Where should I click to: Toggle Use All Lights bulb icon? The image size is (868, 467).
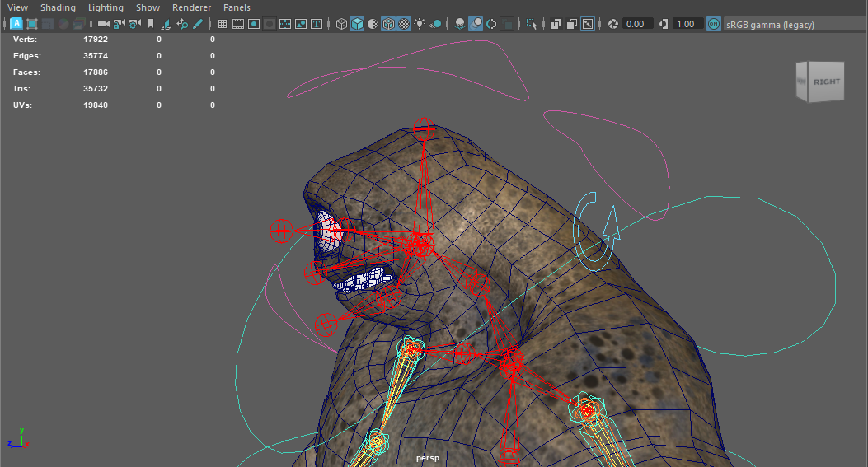coord(420,24)
